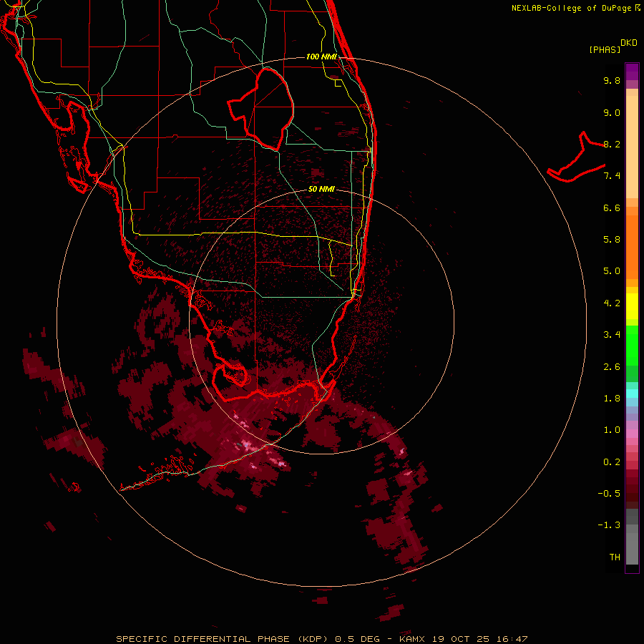Click the 50 NMI range ring label
644x644 pixels.
pos(321,189)
